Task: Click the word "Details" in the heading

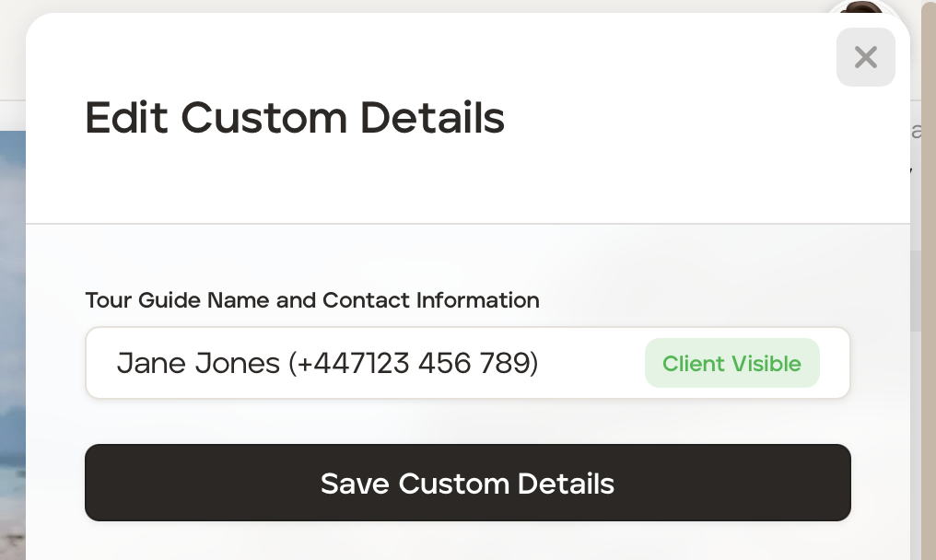Action: click(432, 119)
